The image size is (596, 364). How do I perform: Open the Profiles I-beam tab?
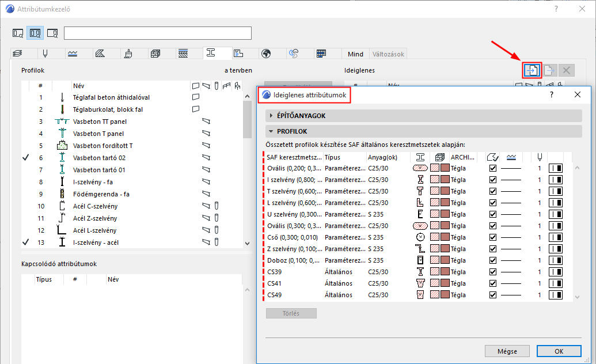(211, 53)
